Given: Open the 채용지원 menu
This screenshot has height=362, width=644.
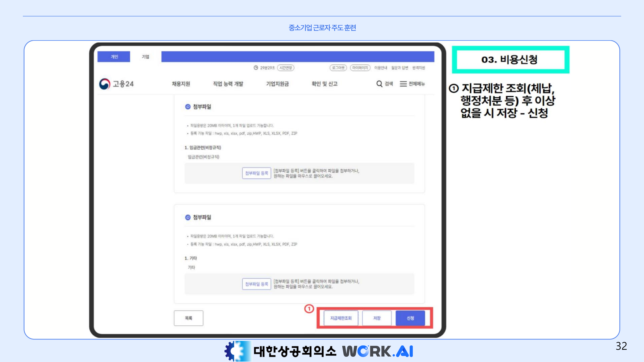Looking at the screenshot, I should coord(181,84).
